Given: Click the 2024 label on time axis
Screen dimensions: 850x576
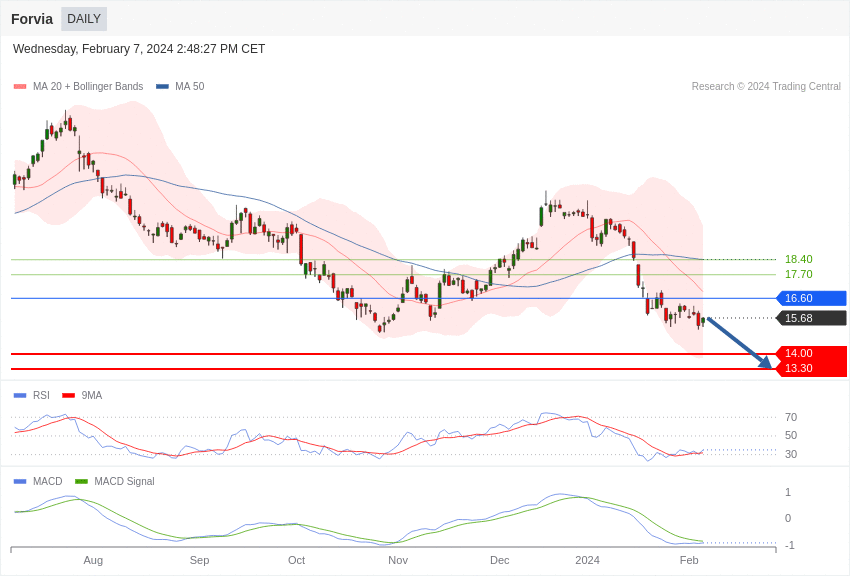Looking at the screenshot, I should pos(587,560).
